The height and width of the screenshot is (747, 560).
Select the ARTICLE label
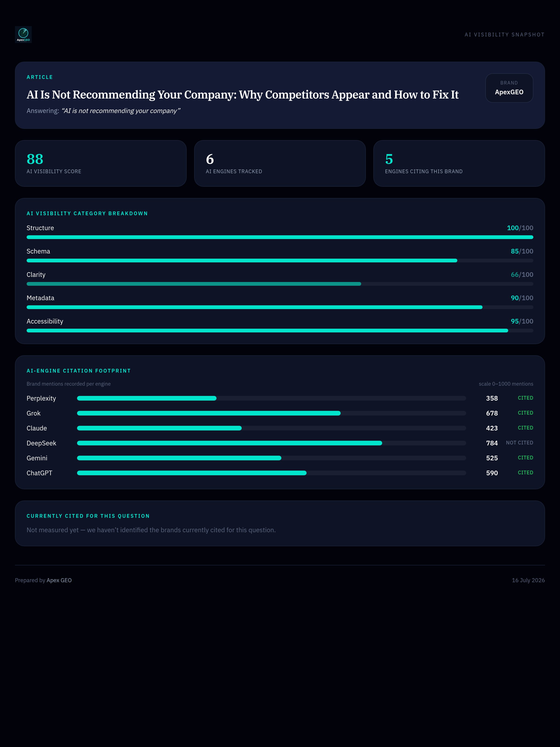pos(40,77)
